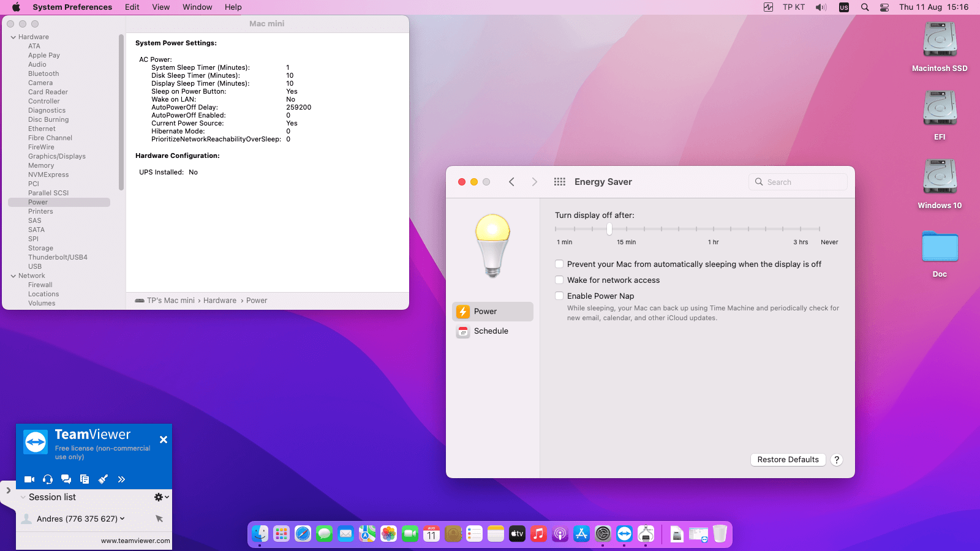Open Reminders from the Dock
This screenshot has width=980, height=551.
(474, 534)
